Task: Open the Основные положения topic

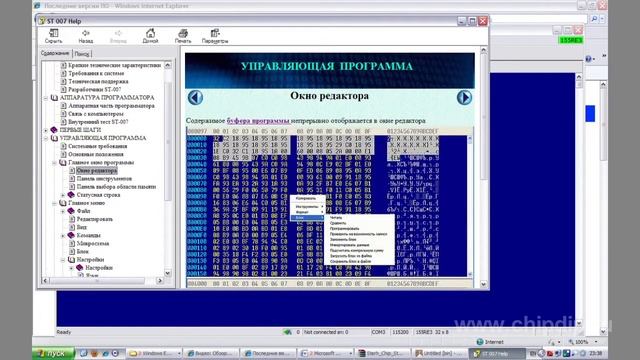Action: point(96,154)
